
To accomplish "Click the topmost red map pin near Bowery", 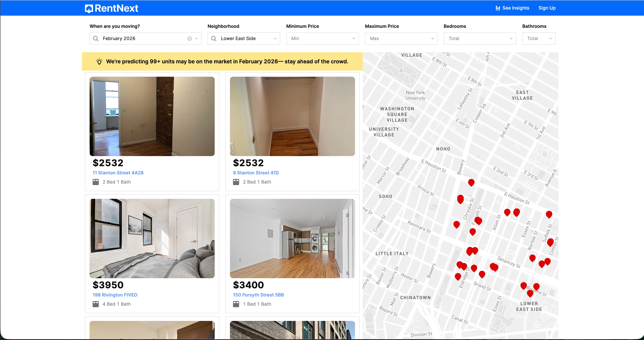I will point(471,182).
